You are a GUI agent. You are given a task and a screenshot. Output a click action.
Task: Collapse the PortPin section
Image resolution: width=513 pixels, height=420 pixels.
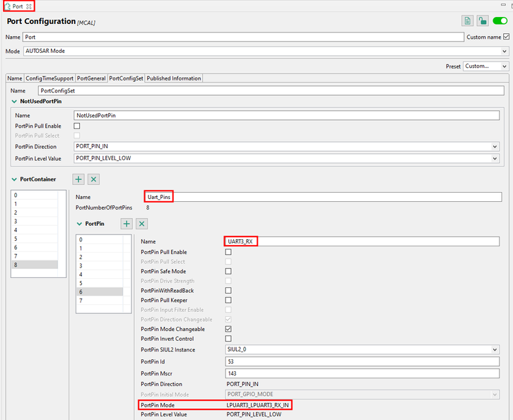(x=79, y=224)
